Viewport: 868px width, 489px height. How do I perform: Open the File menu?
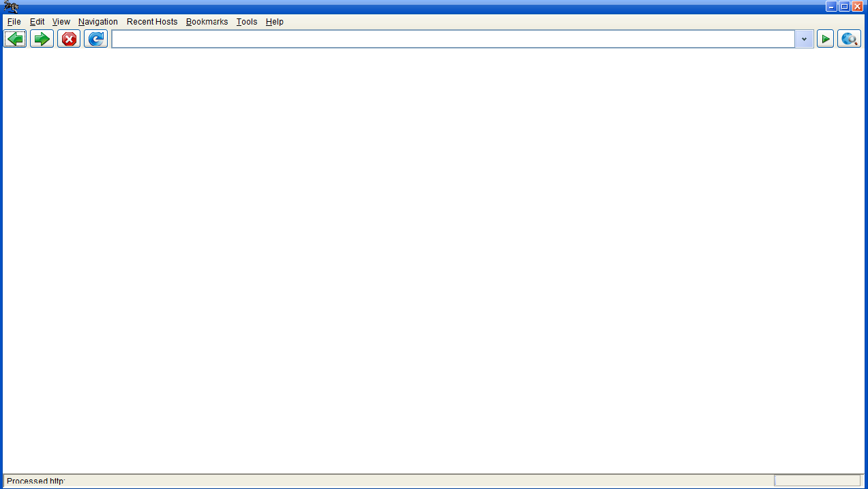click(13, 21)
